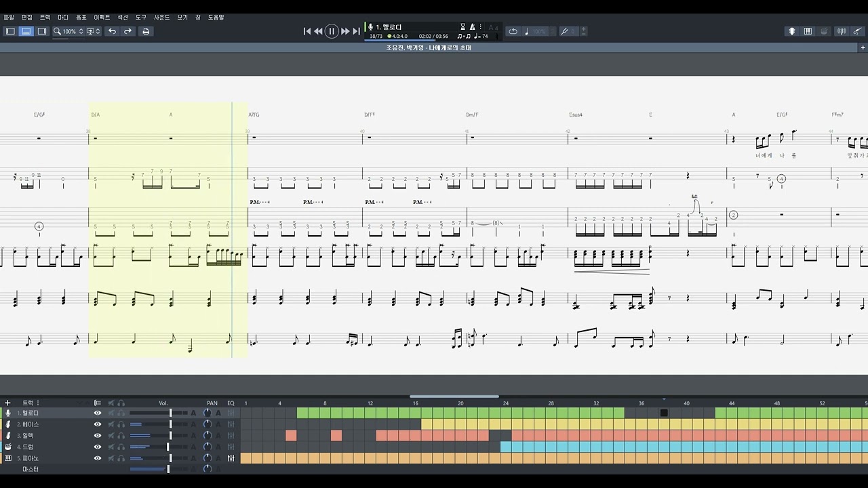Open the 이펙트 menu
Viewport: 868px width, 488px height.
[x=102, y=17]
